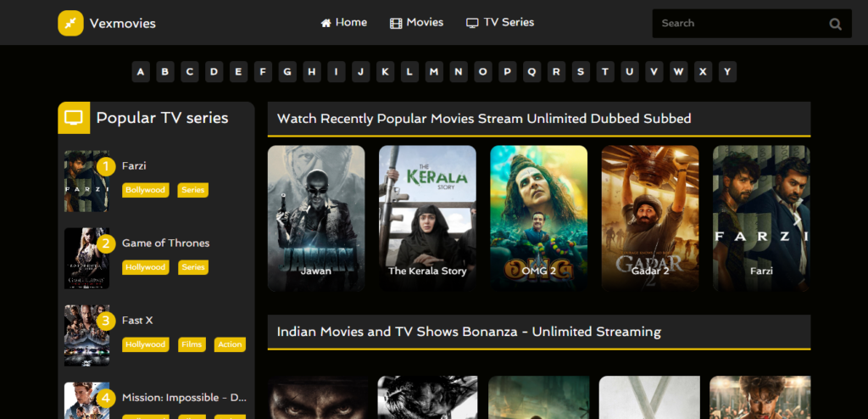Click the yellow TV icon beside Popular TV series
The width and height of the screenshot is (868, 419).
74,118
